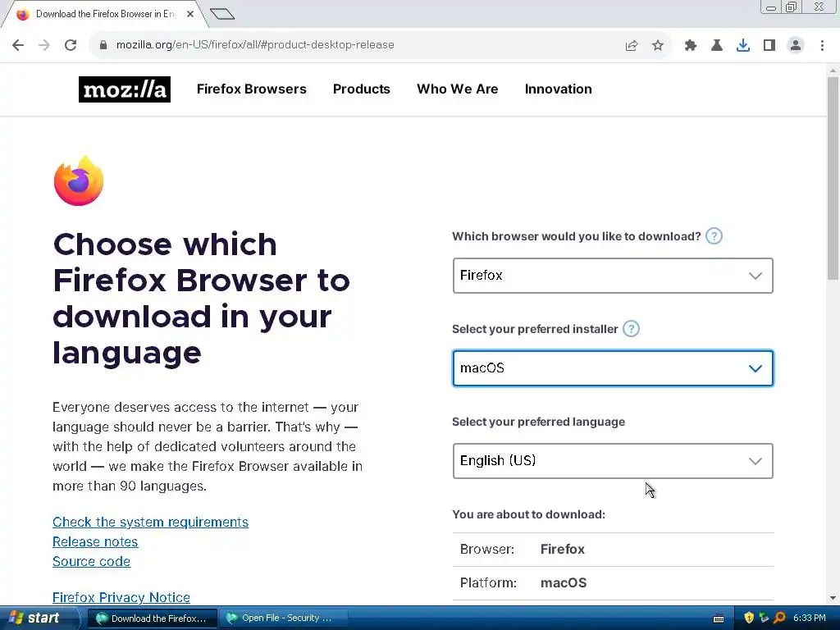Click the network connection tray icon
The height and width of the screenshot is (630, 840).
pos(764,618)
